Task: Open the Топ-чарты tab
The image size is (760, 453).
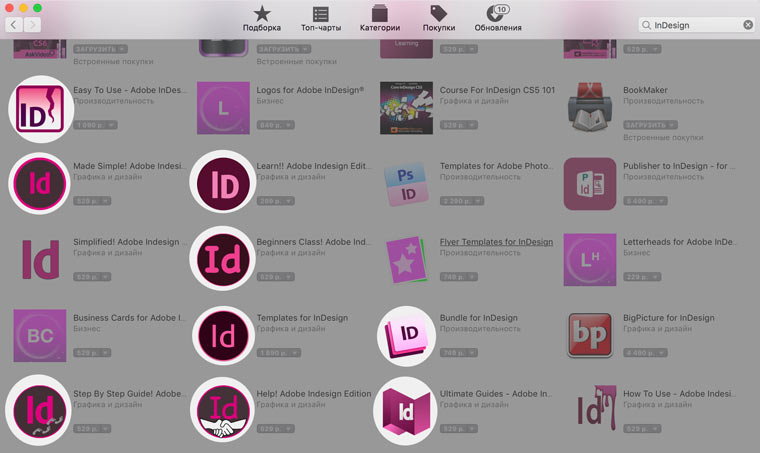Action: point(321,19)
